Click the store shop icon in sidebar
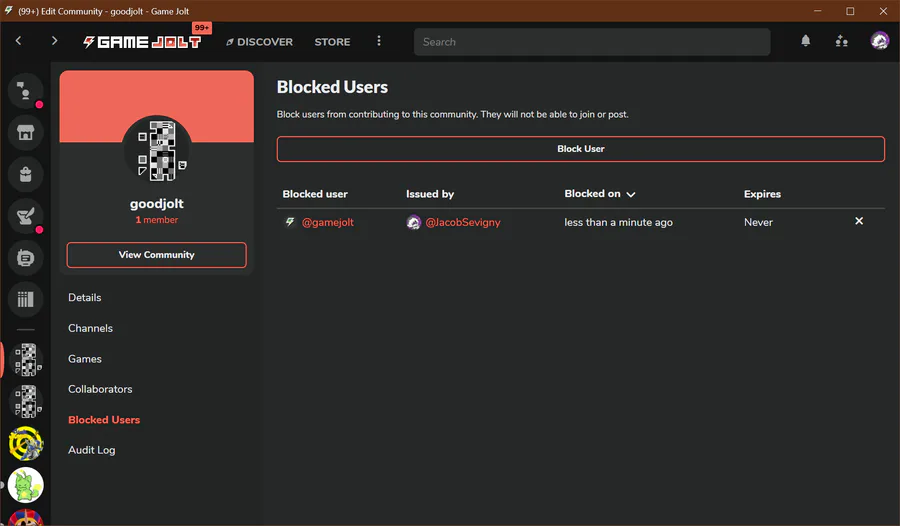This screenshot has width=900, height=526. click(x=26, y=131)
